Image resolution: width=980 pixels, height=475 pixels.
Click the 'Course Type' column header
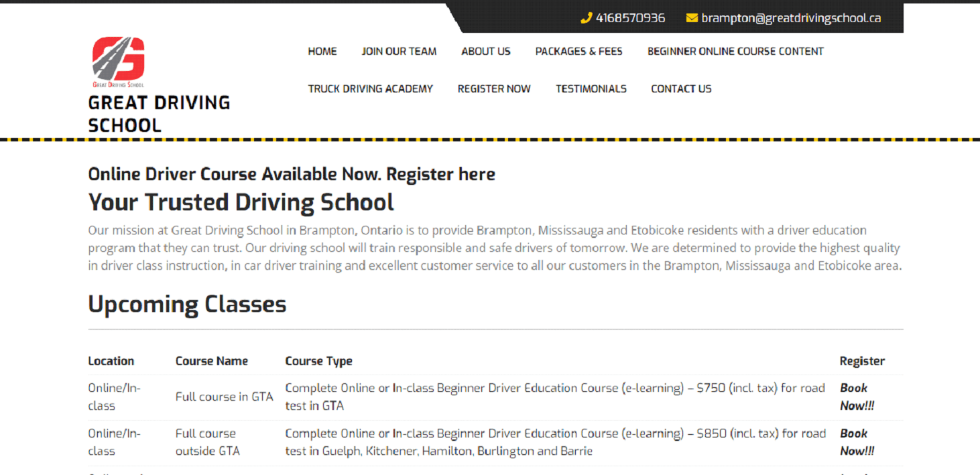point(319,361)
